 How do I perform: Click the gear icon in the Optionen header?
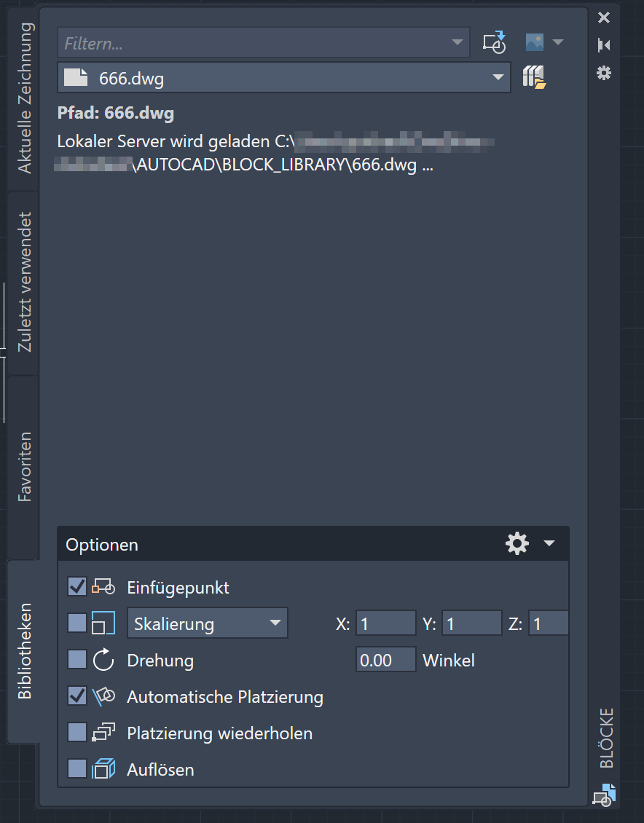[517, 543]
